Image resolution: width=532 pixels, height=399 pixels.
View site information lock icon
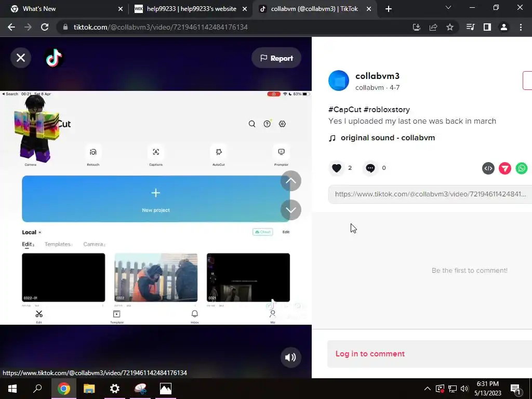click(x=65, y=27)
